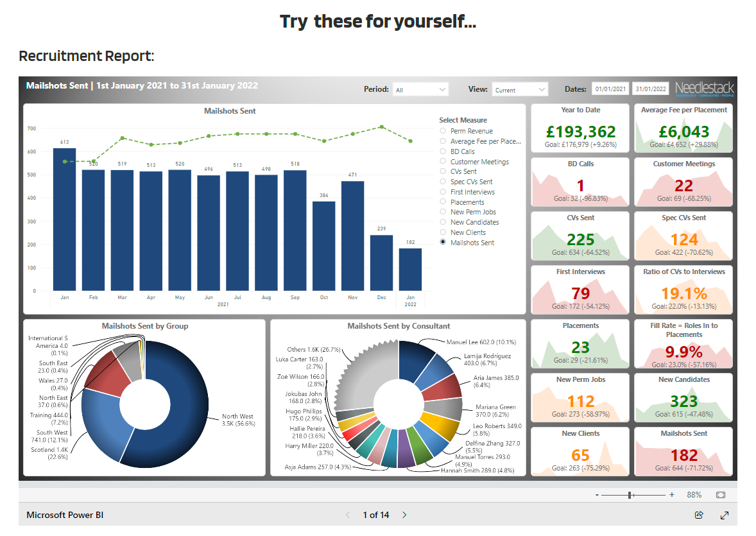Click the Year to Date KPI card
The image size is (756, 536).
click(580, 128)
